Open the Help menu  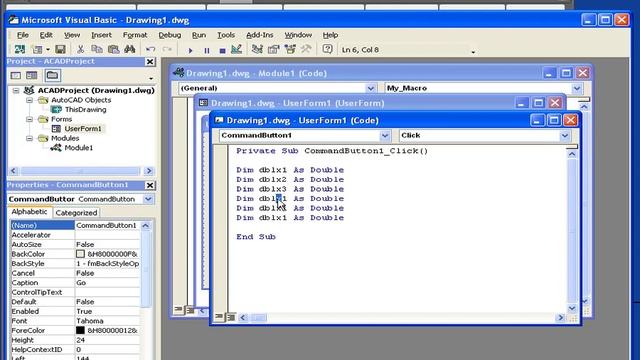[330, 35]
